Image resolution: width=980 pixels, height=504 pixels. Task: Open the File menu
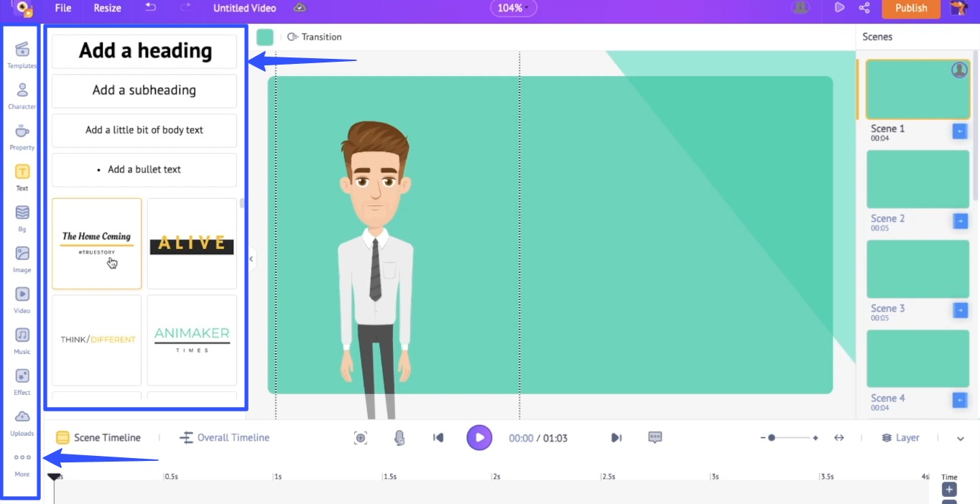click(x=63, y=8)
